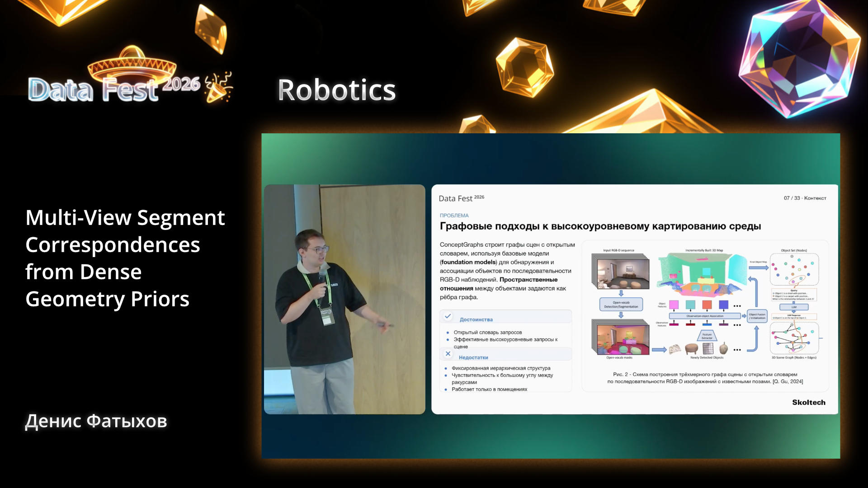
Task: Click the Достоинства section label
Action: 476,319
